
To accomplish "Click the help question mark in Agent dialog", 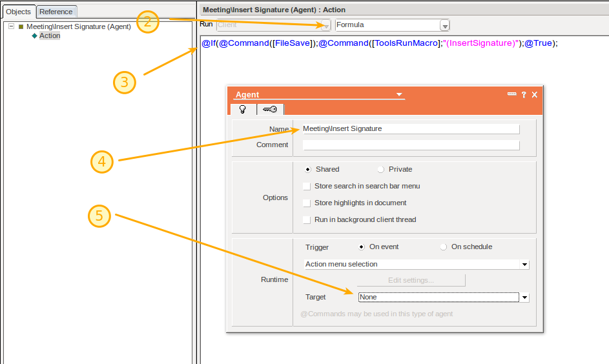I will click(x=524, y=94).
